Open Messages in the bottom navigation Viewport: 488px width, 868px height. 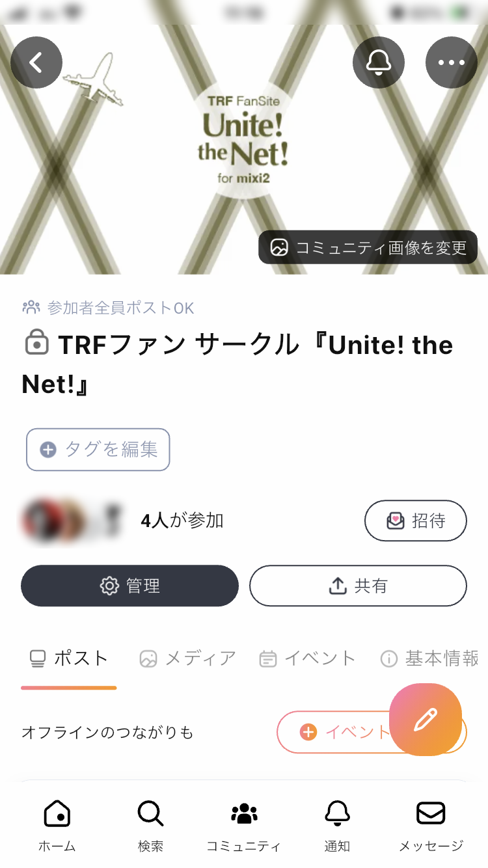click(x=431, y=825)
